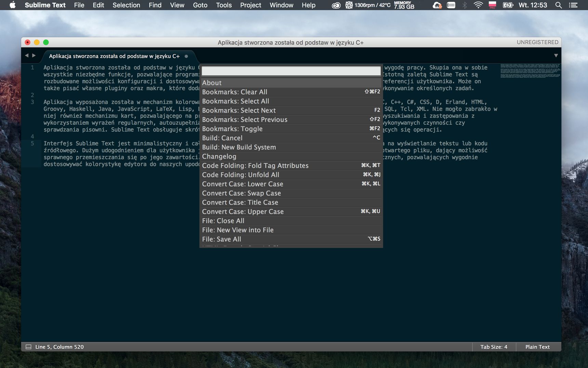
Task: Open the memory usage indicator
Action: pos(404,5)
